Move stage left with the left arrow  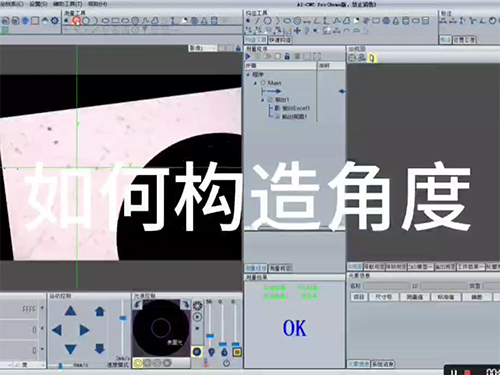[x=57, y=330]
